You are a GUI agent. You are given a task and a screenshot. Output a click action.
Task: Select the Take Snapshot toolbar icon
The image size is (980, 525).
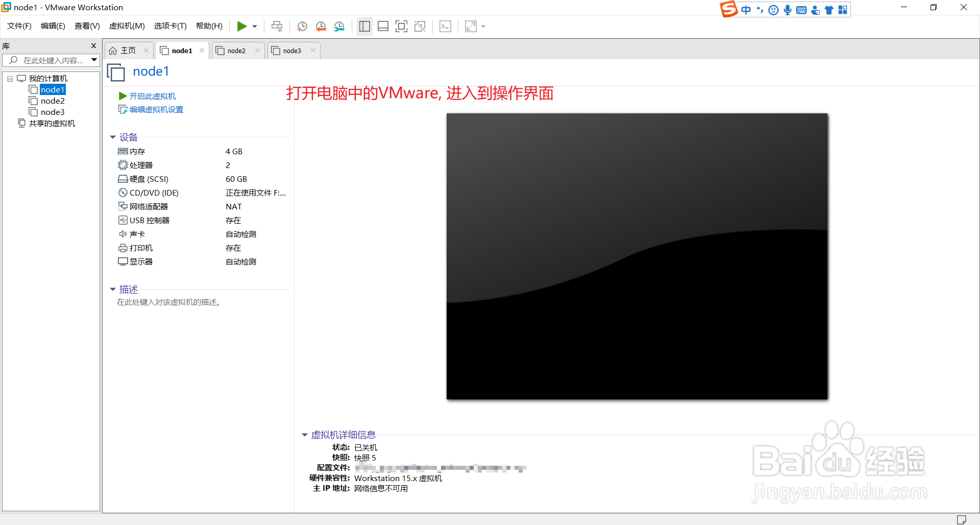point(302,26)
